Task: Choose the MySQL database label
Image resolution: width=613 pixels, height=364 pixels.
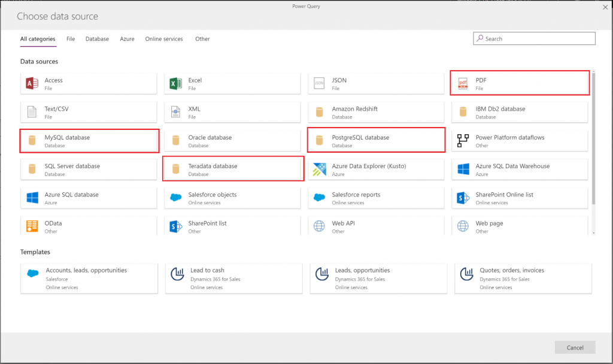Action: click(x=67, y=138)
